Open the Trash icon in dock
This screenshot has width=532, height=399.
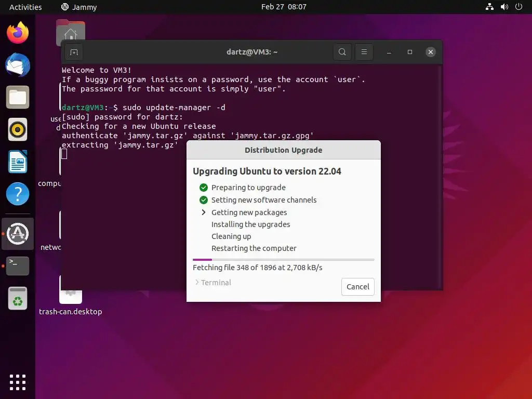pos(18,298)
